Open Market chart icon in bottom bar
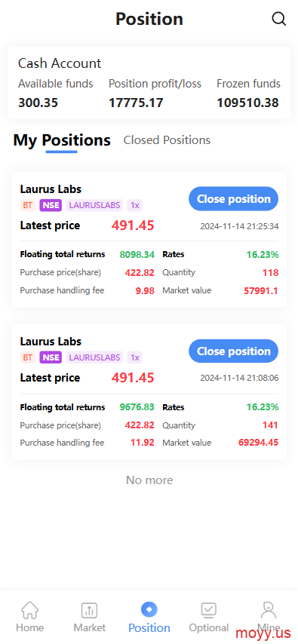 coord(89,610)
